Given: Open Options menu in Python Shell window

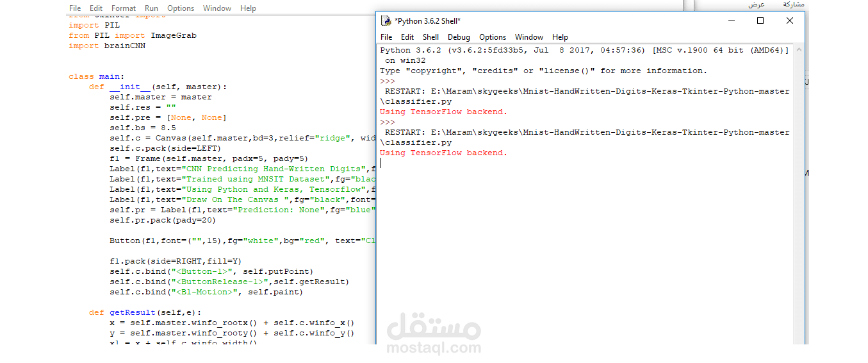Looking at the screenshot, I should (x=493, y=37).
